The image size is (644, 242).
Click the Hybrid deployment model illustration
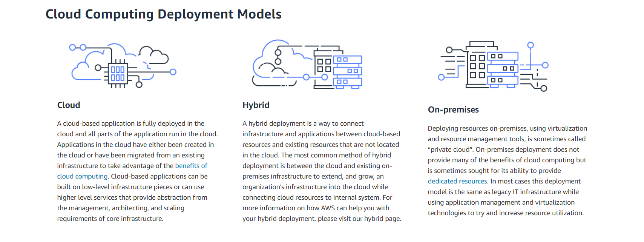307,64
